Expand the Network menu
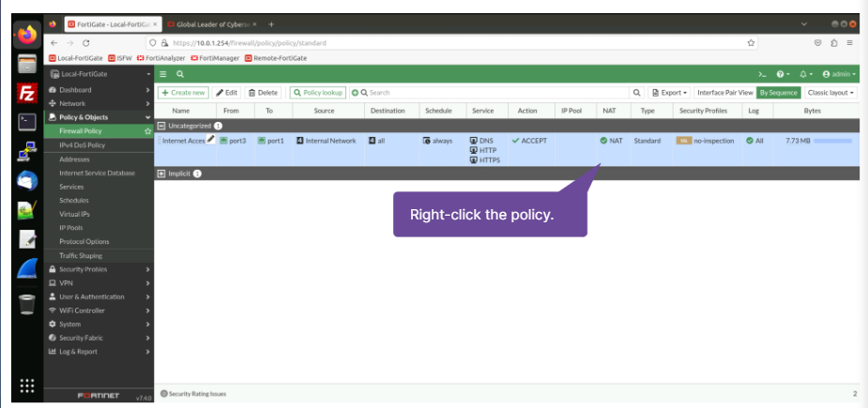Screen dimensions: 868x408 click(x=98, y=103)
